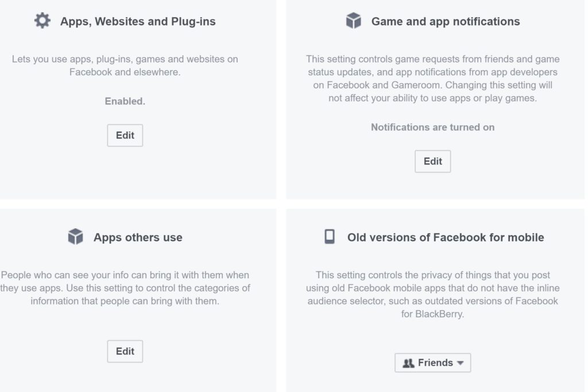Click the Apps others use heading
The image size is (588, 392).
pos(138,237)
